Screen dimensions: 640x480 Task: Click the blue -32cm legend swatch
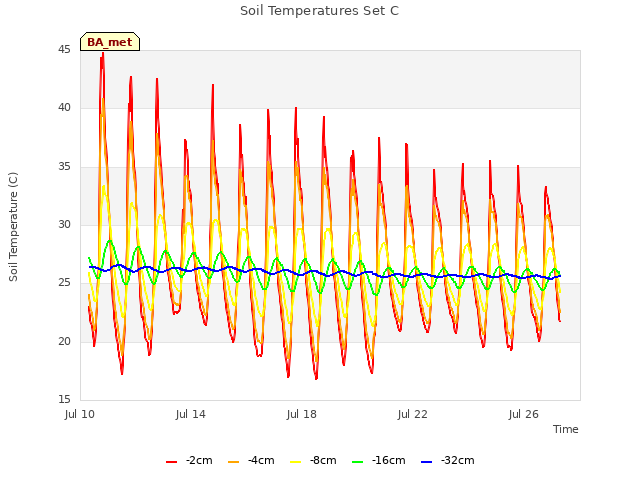click(426, 462)
